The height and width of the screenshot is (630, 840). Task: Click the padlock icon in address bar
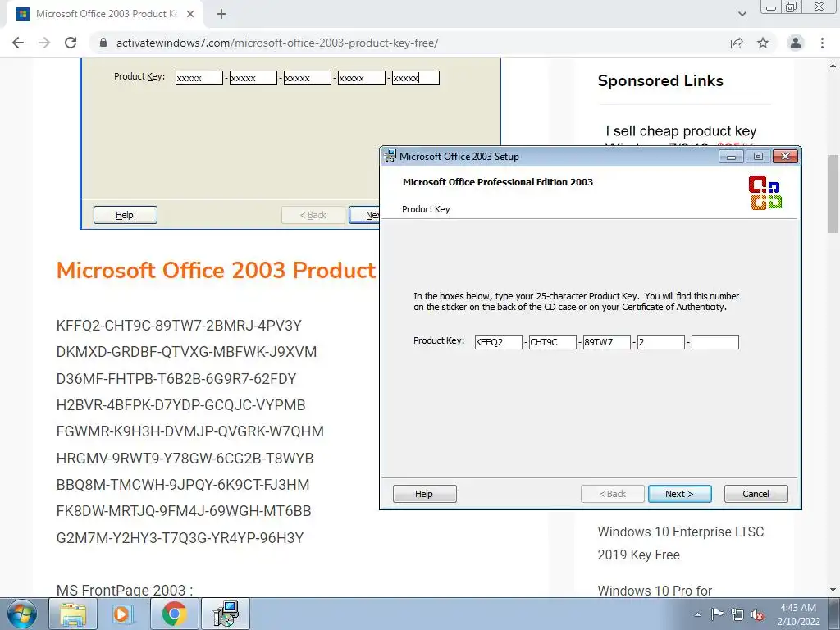click(x=103, y=43)
